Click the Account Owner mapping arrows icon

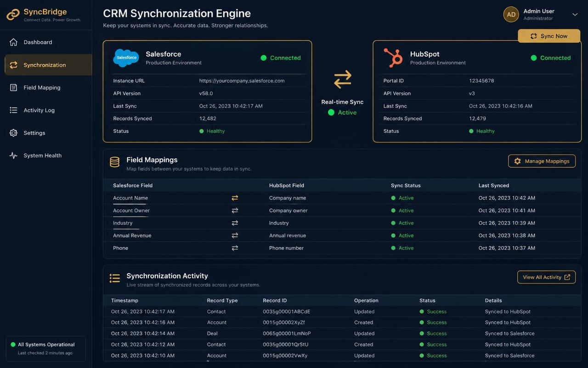point(235,210)
